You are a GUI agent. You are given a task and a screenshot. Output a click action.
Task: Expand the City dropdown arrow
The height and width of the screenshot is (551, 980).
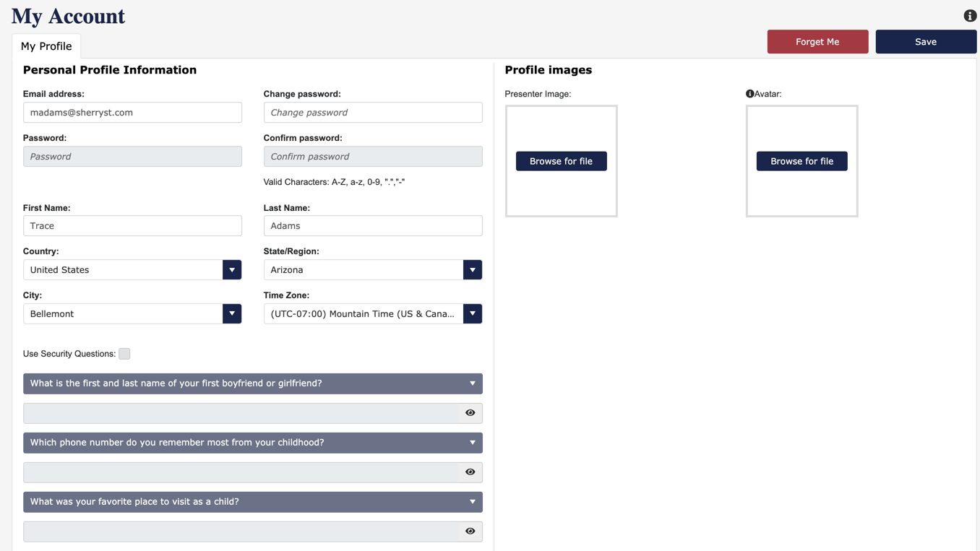click(x=232, y=314)
